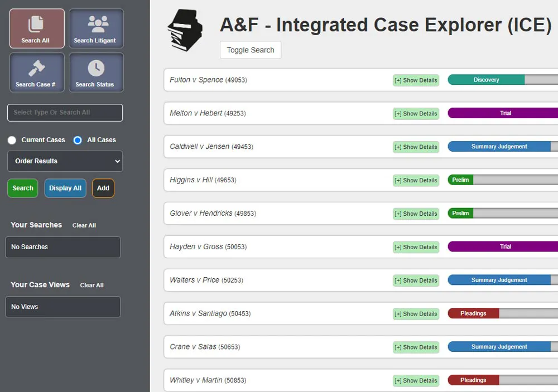Clear all Your Case Views
Viewport: 558px width, 392px height.
[92, 285]
